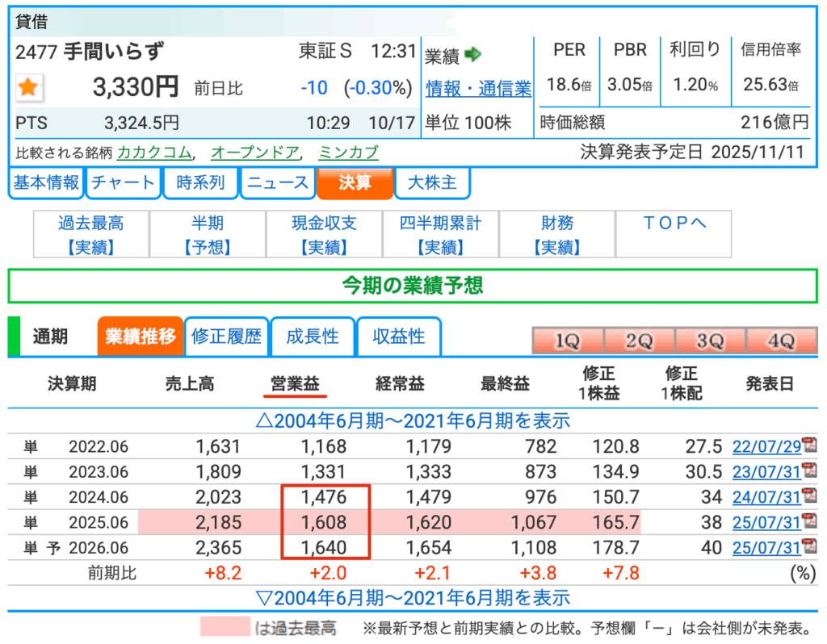Click the orange star favorite icon
The height and width of the screenshot is (644, 827).
pos(29,88)
